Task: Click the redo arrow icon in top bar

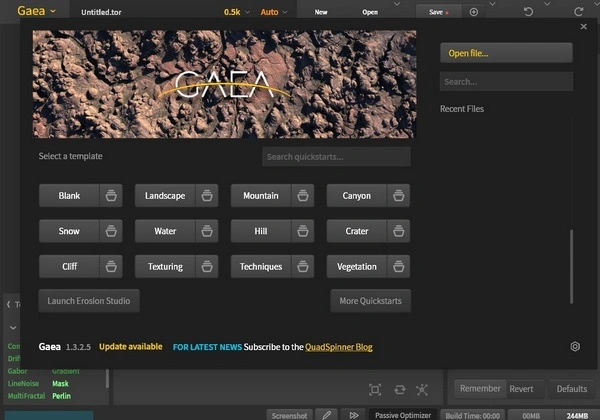Action: [x=578, y=12]
